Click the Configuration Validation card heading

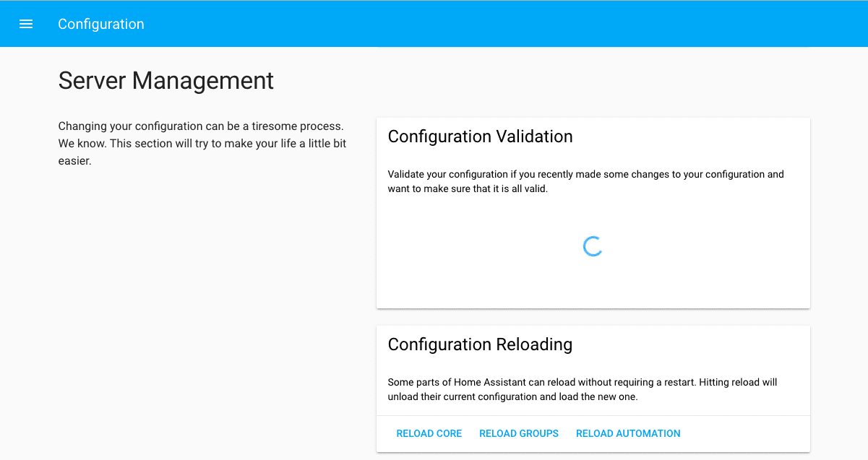[480, 136]
